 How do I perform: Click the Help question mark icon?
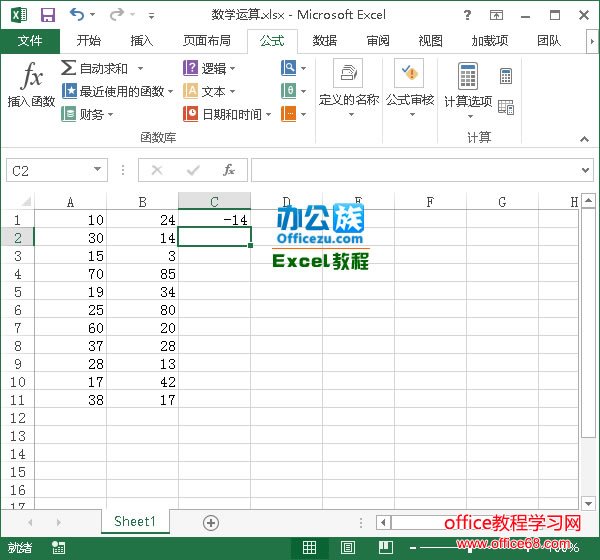pyautogui.click(x=467, y=15)
